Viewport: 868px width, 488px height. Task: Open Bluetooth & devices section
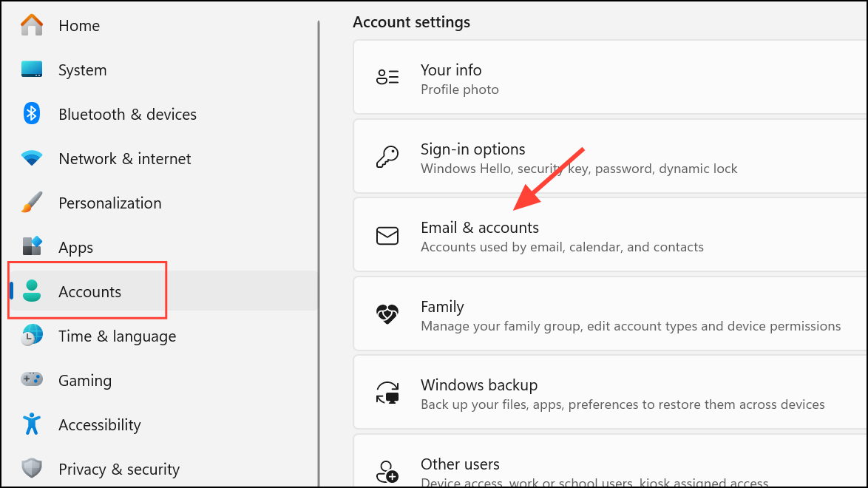pyautogui.click(x=127, y=114)
